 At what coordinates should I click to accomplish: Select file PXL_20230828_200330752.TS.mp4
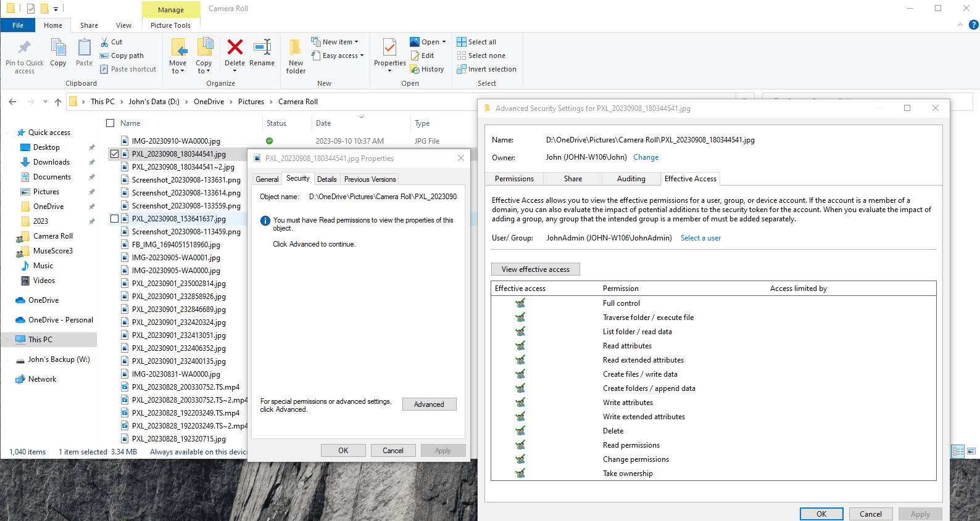tap(185, 387)
